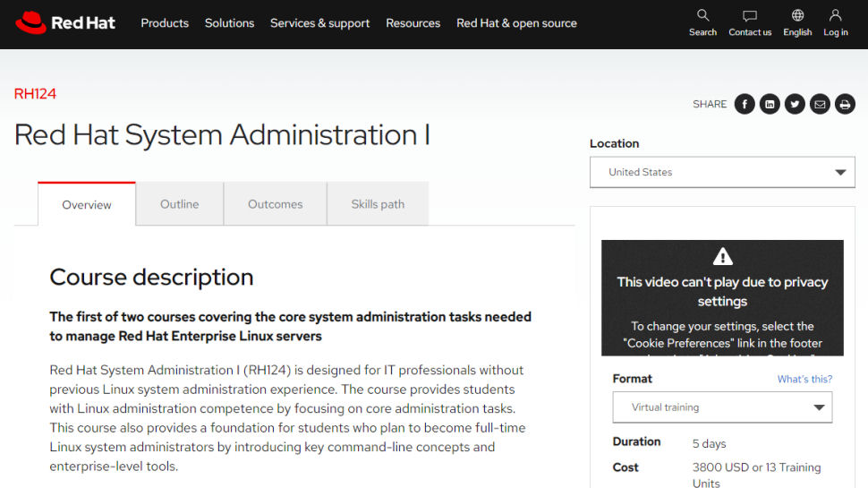Expand the Format dropdown showing Virtual training
This screenshot has height=488, width=868.
pyautogui.click(x=722, y=407)
